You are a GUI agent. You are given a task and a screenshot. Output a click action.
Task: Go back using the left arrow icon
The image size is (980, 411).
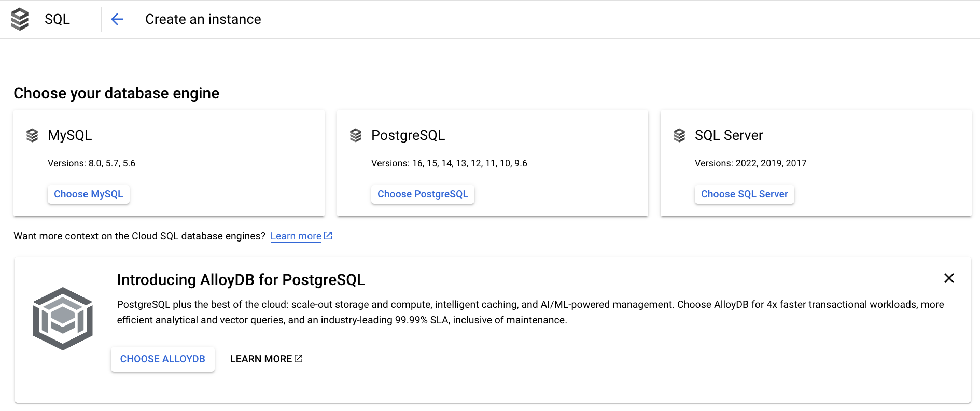coord(117,19)
